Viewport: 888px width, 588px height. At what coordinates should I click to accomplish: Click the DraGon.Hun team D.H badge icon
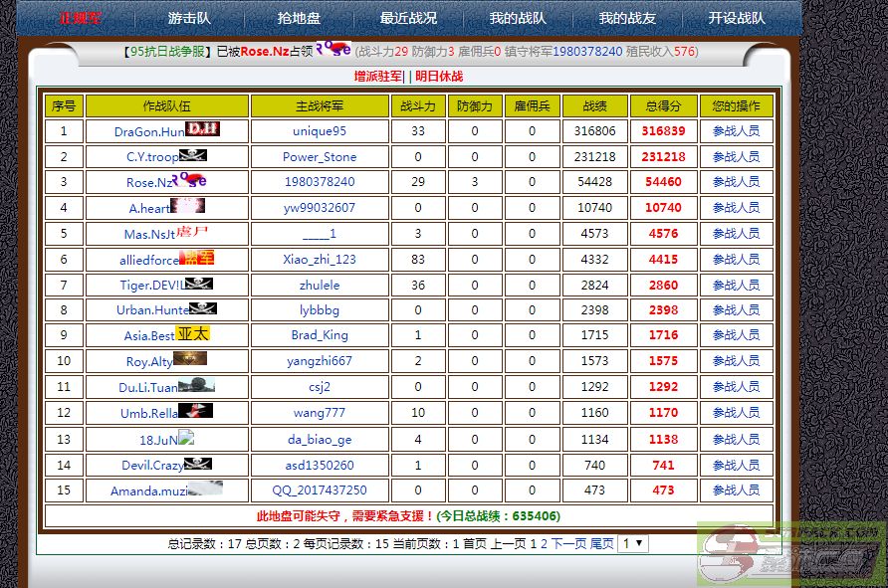[202, 129]
